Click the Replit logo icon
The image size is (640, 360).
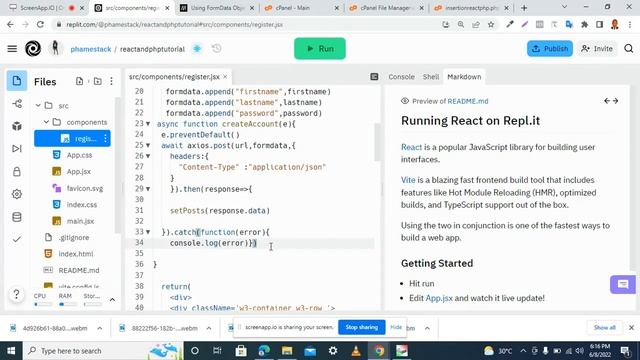(33, 49)
